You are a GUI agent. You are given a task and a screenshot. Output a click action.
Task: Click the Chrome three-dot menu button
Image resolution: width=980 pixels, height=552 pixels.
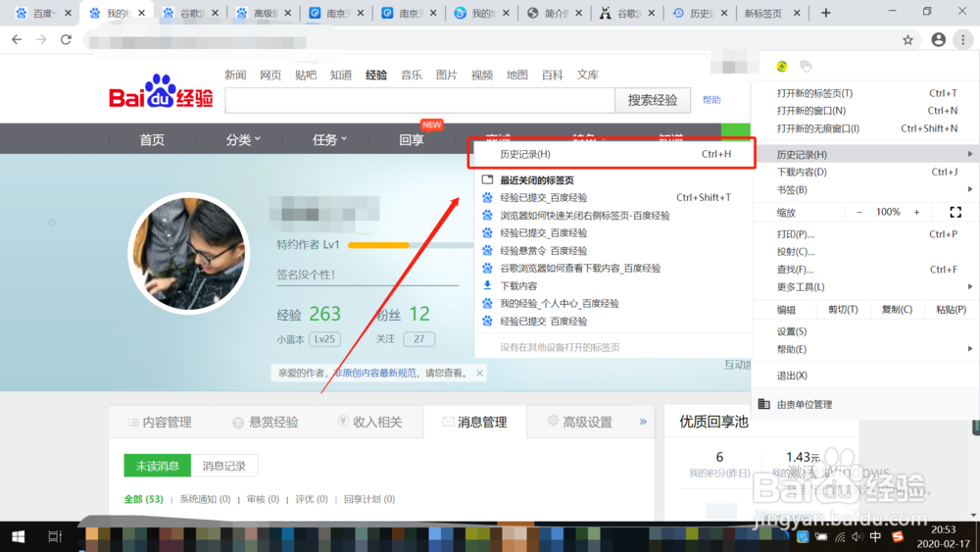(963, 39)
